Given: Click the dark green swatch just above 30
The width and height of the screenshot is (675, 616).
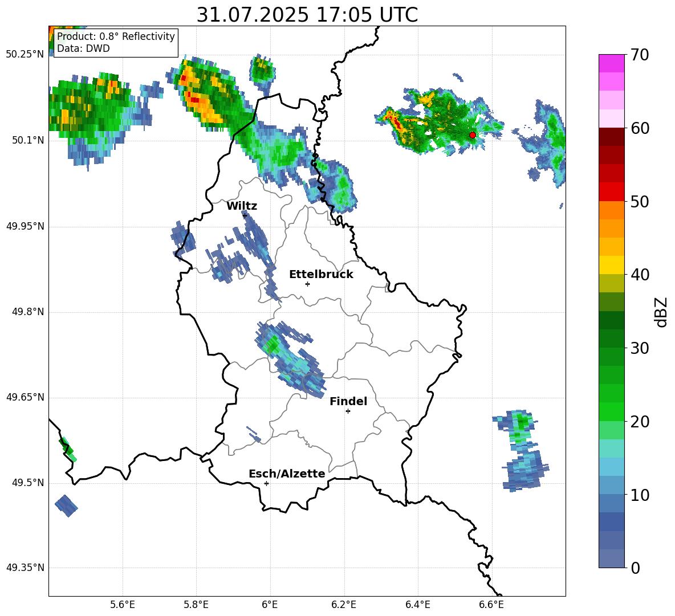Looking at the screenshot, I should pos(611,338).
